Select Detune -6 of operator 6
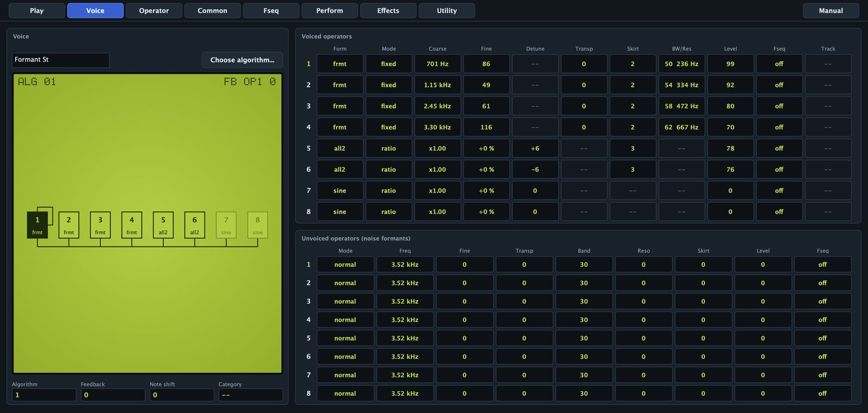 coord(535,170)
